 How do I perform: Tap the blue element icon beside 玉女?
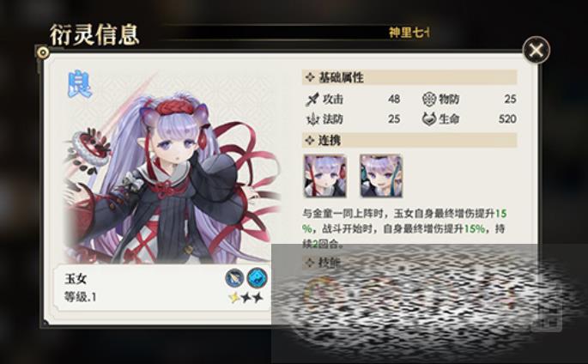click(x=258, y=278)
